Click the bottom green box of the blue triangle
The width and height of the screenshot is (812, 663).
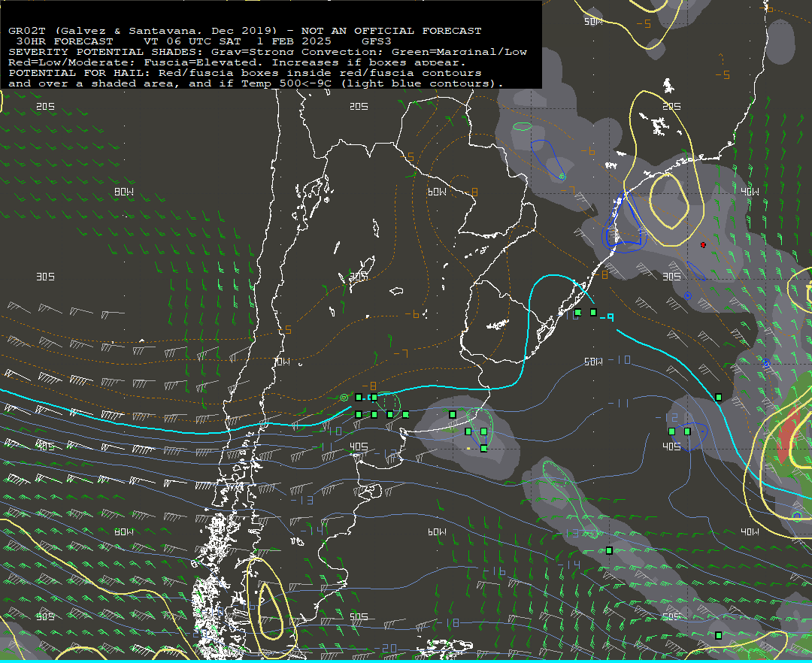point(483,448)
